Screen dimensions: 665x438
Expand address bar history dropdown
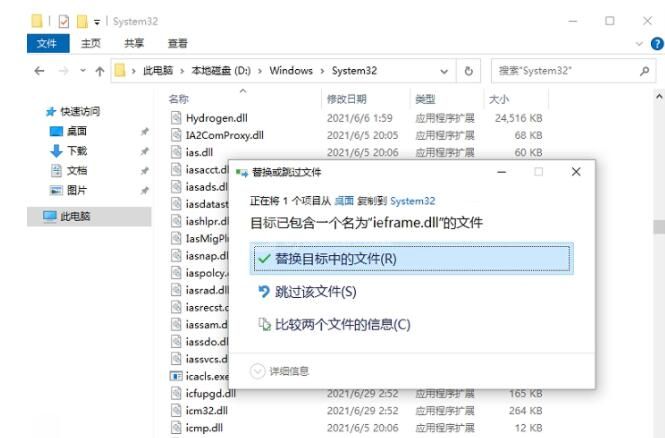pos(444,71)
